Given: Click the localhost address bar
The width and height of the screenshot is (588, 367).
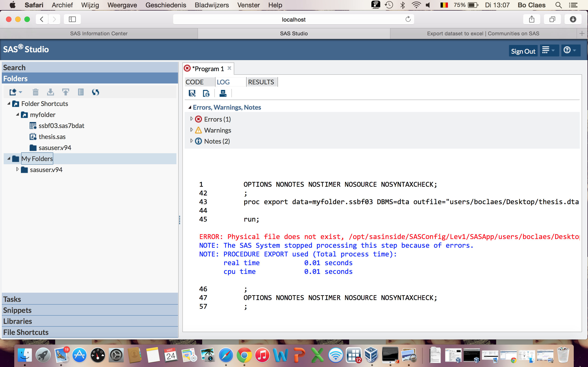Looking at the screenshot, I should coord(293,19).
